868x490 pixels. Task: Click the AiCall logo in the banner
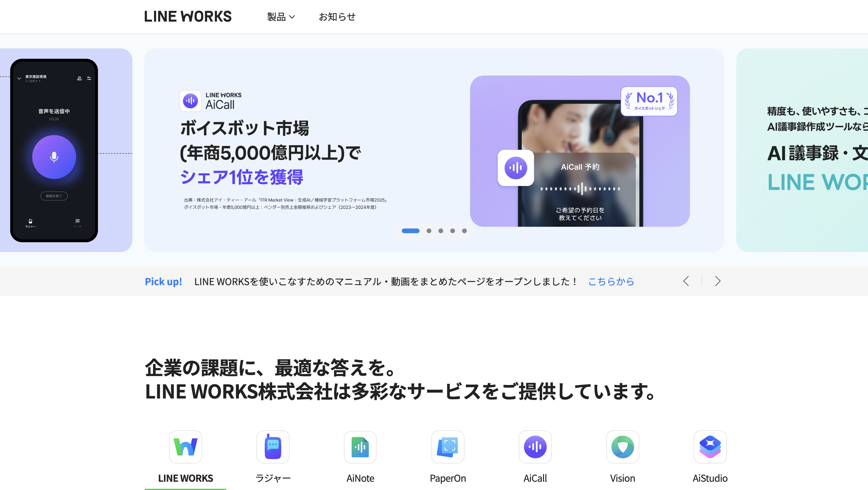tap(211, 100)
